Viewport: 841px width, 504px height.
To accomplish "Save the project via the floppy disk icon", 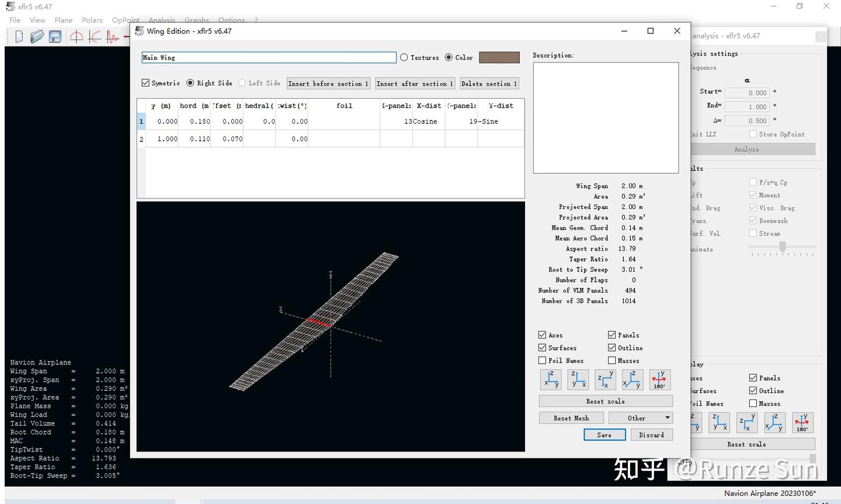I will 54,36.
